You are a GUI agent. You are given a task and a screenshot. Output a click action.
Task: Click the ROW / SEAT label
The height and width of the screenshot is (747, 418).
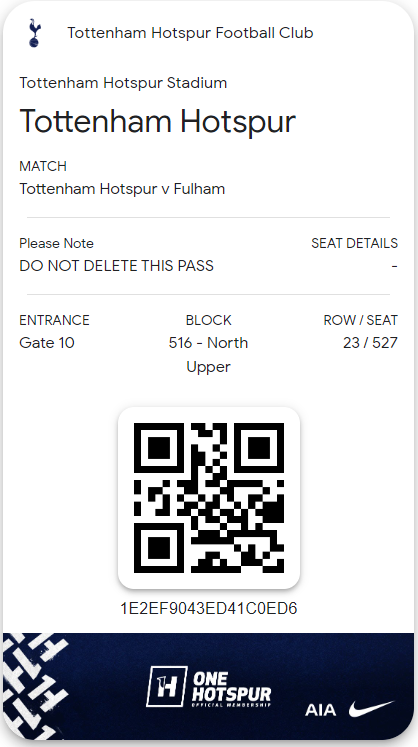pyautogui.click(x=360, y=320)
